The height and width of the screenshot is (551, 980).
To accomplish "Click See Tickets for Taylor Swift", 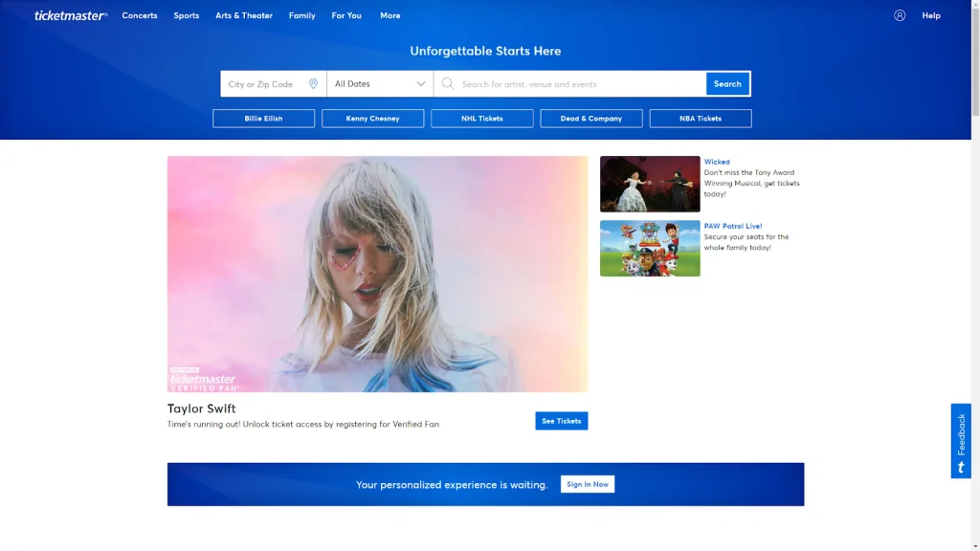I will point(561,421).
